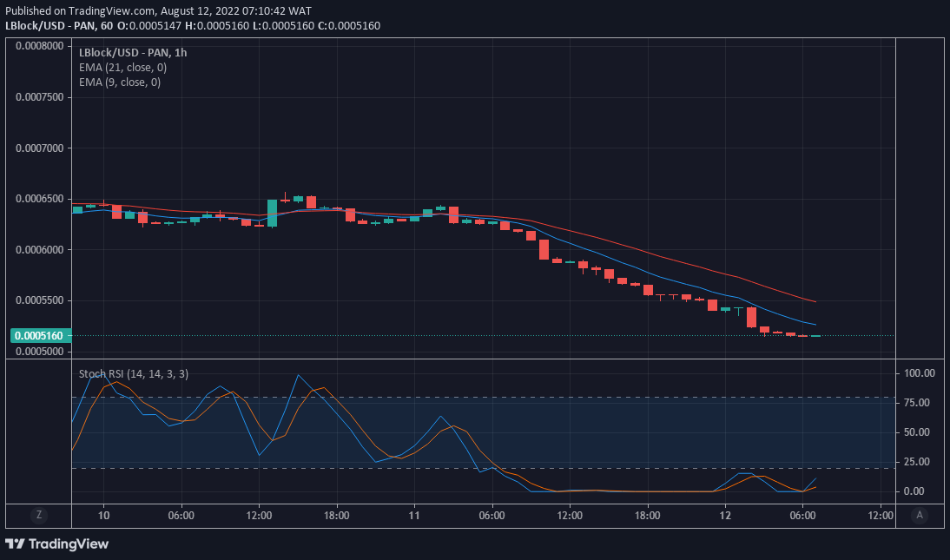
Task: Click the 0.0005500 price axis label
Action: pyautogui.click(x=39, y=300)
